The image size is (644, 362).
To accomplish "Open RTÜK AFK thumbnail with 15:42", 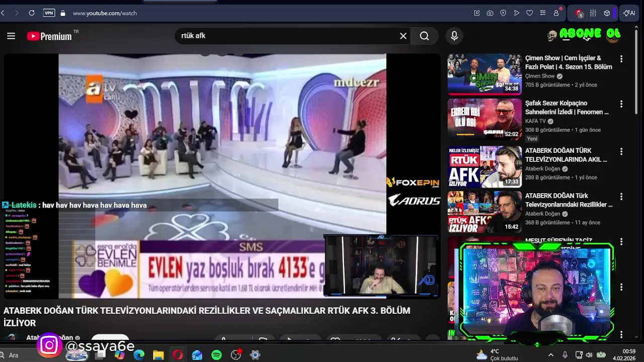I will (485, 212).
